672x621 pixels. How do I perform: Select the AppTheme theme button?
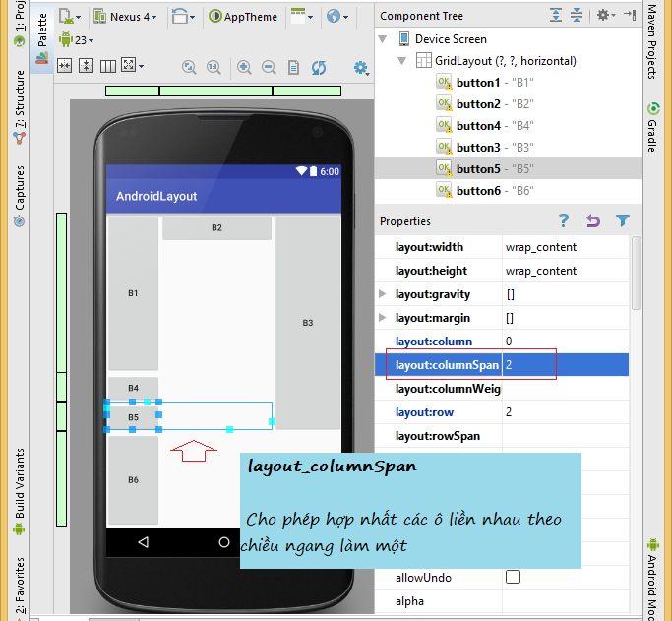point(243,17)
